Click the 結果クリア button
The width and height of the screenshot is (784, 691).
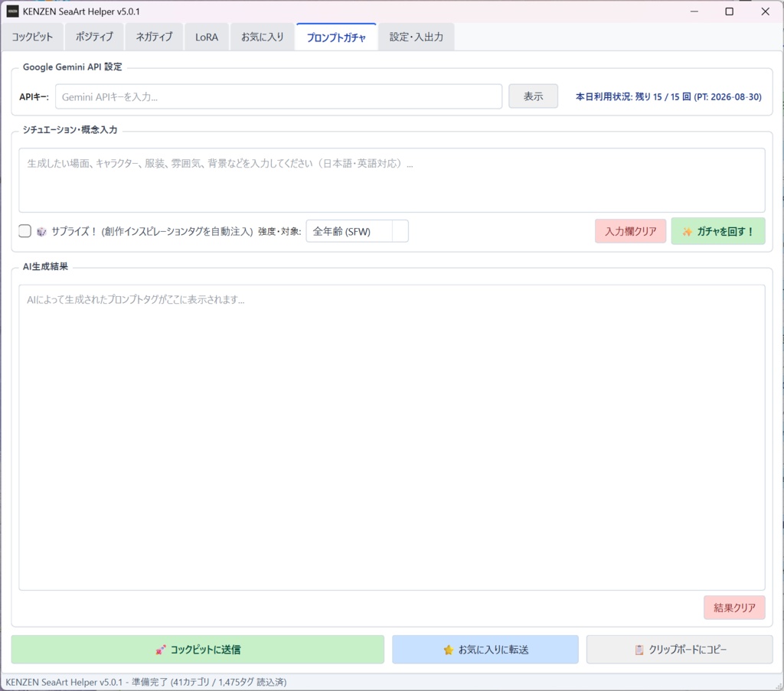[x=734, y=608]
